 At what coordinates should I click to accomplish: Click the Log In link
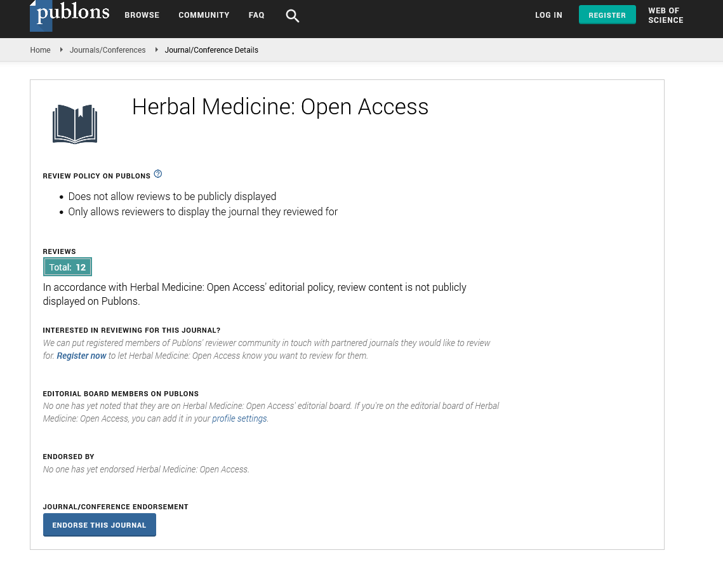pyautogui.click(x=548, y=15)
